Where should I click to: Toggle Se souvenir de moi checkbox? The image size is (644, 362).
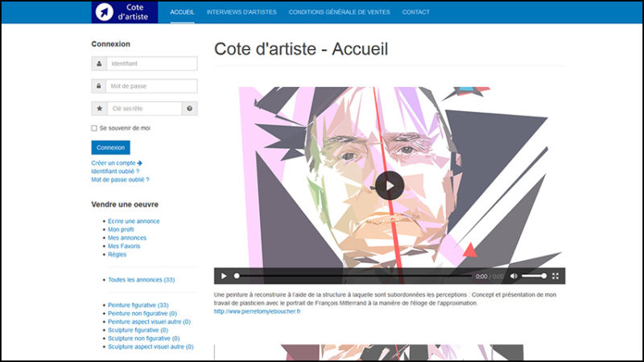[x=94, y=128]
